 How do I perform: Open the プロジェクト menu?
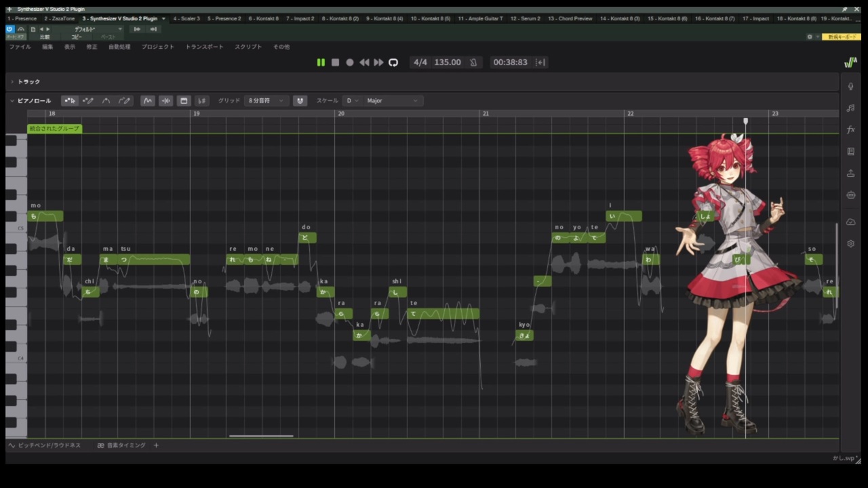coord(158,47)
